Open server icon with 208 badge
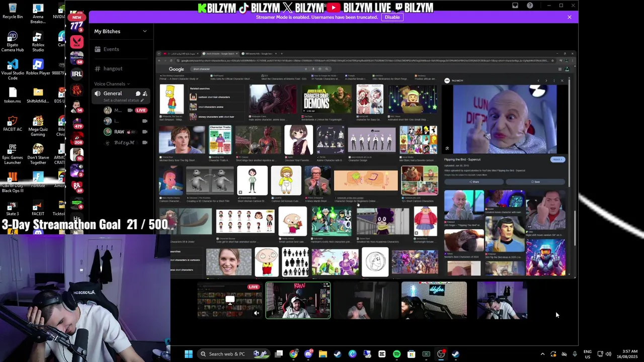Viewport: 644px width, 362px height. pyautogui.click(x=76, y=138)
